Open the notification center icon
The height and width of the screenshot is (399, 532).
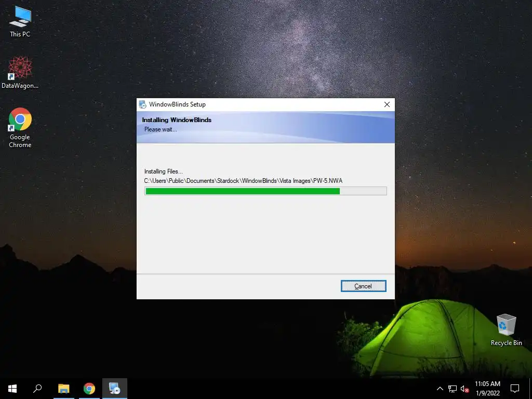[515, 389]
